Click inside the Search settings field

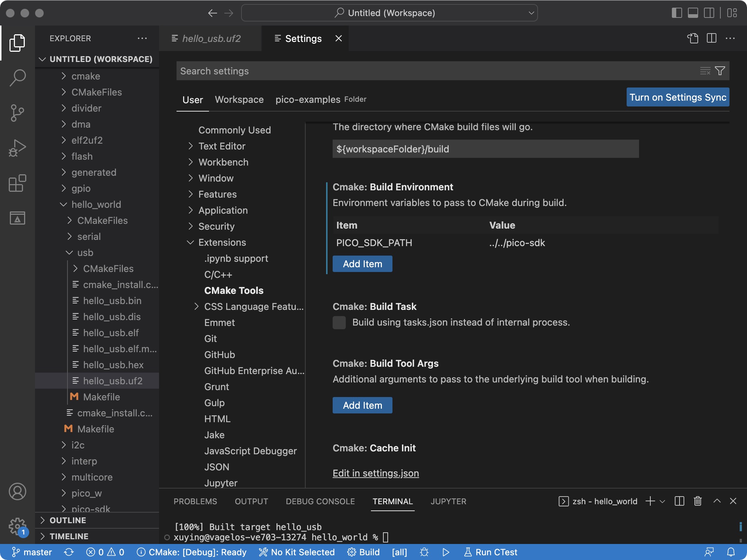pos(401,71)
